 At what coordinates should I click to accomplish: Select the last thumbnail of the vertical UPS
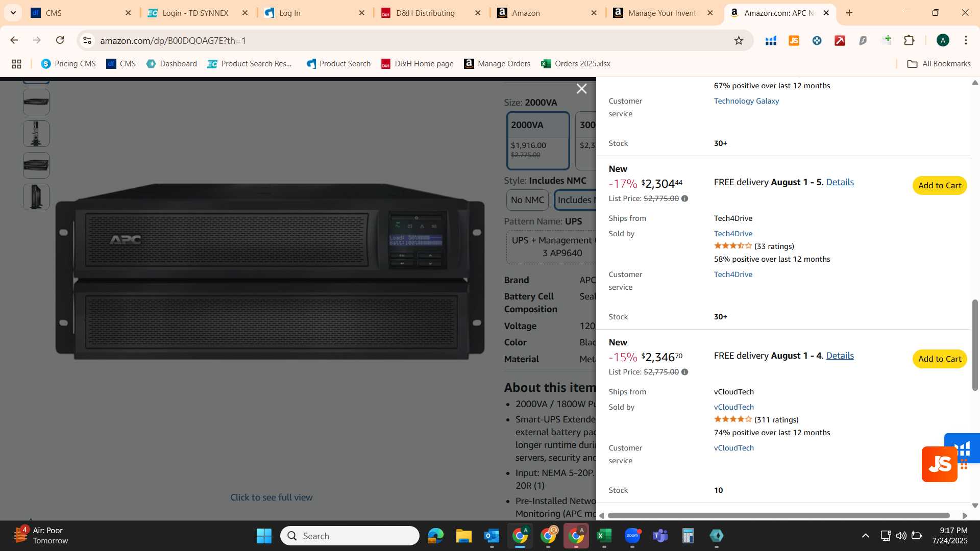36,197
